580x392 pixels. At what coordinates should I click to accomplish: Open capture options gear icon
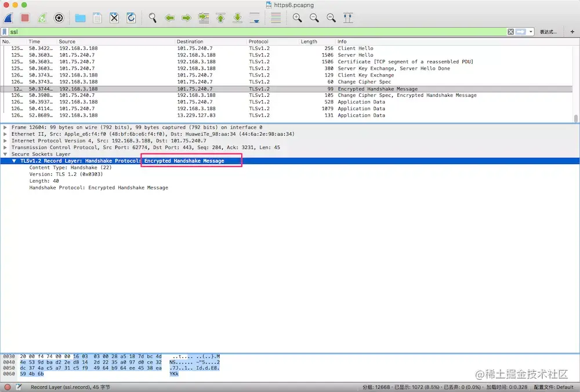[59, 18]
